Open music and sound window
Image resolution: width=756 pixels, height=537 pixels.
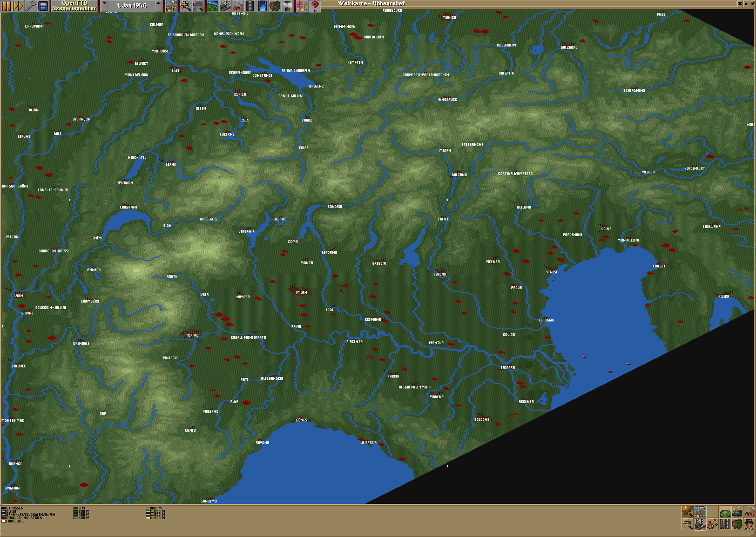[x=301, y=6]
